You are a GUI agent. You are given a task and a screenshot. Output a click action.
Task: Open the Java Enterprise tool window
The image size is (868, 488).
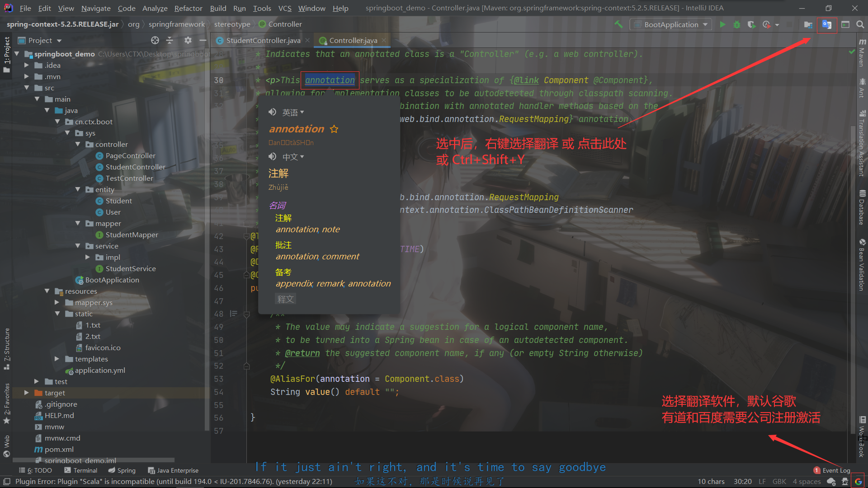[x=173, y=470]
